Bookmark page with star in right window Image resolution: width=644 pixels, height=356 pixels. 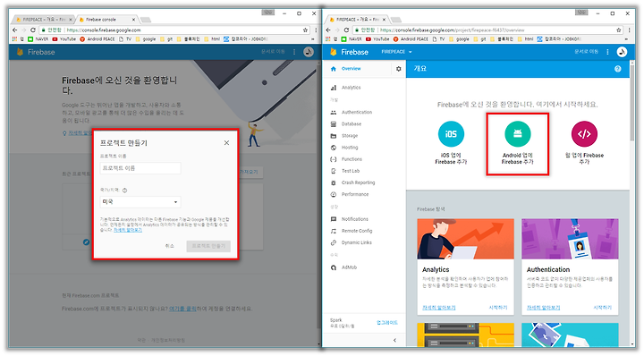(619, 30)
